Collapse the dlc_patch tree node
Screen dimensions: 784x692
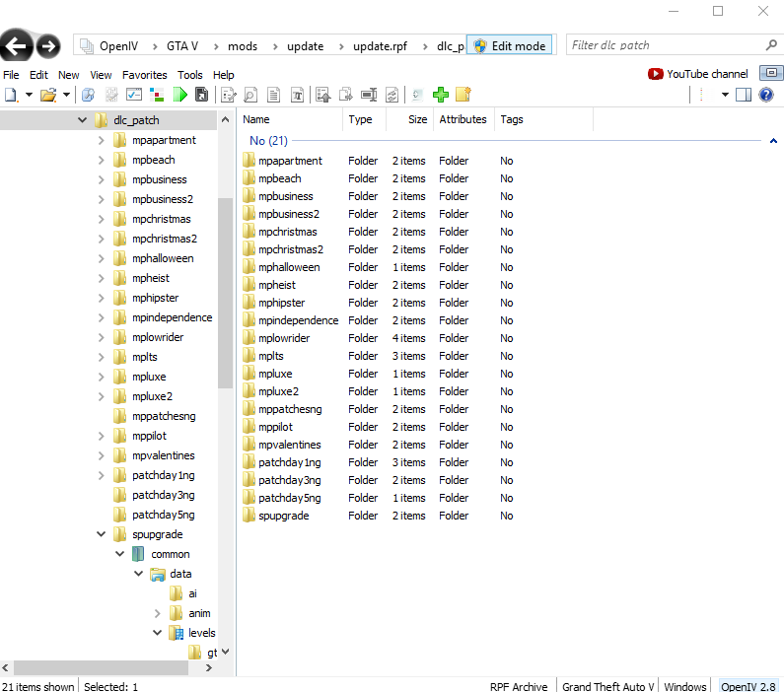tap(83, 120)
